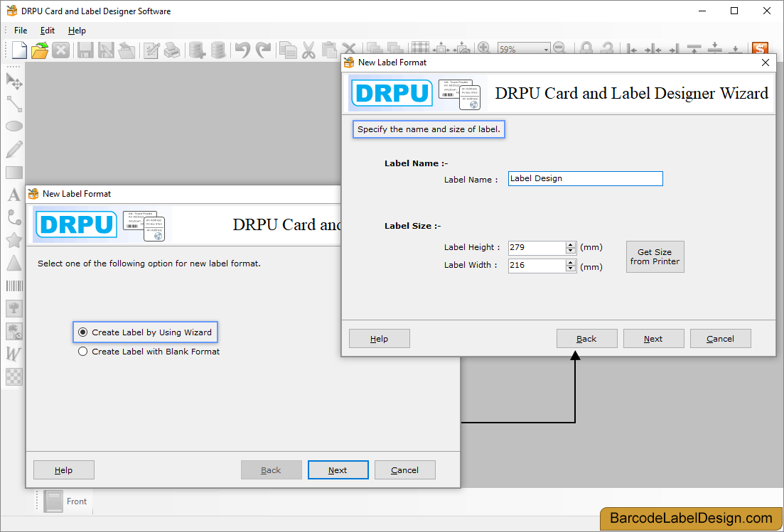The height and width of the screenshot is (532, 784).
Task: Click Help in the label size wizard dialog
Action: pos(379,339)
